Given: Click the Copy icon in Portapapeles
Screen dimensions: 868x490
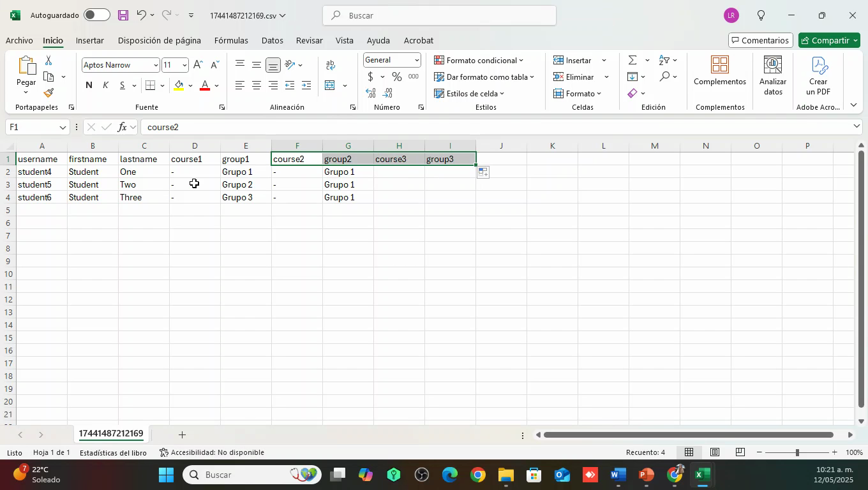Looking at the screenshot, I should tap(49, 77).
